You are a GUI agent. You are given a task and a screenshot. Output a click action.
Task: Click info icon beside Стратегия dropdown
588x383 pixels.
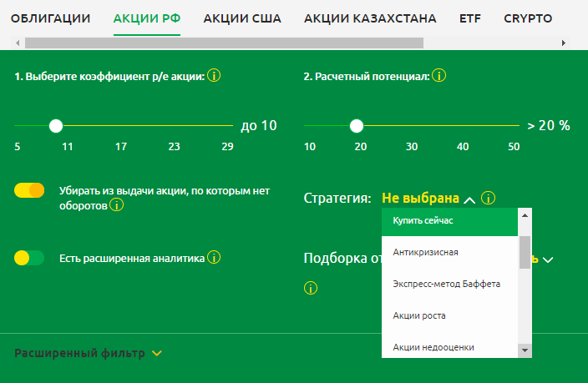489,199
